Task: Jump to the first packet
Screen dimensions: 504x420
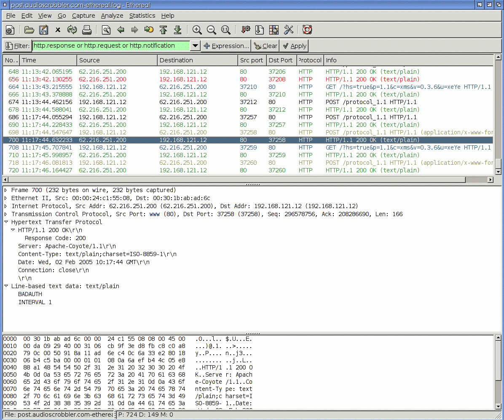Action: pyautogui.click(x=163, y=30)
